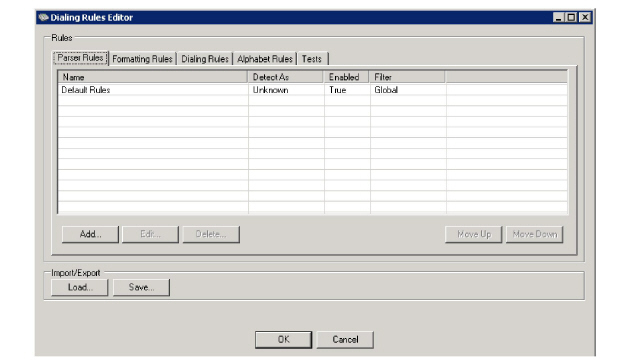Click the greyed-out Delete... button

coord(211,234)
